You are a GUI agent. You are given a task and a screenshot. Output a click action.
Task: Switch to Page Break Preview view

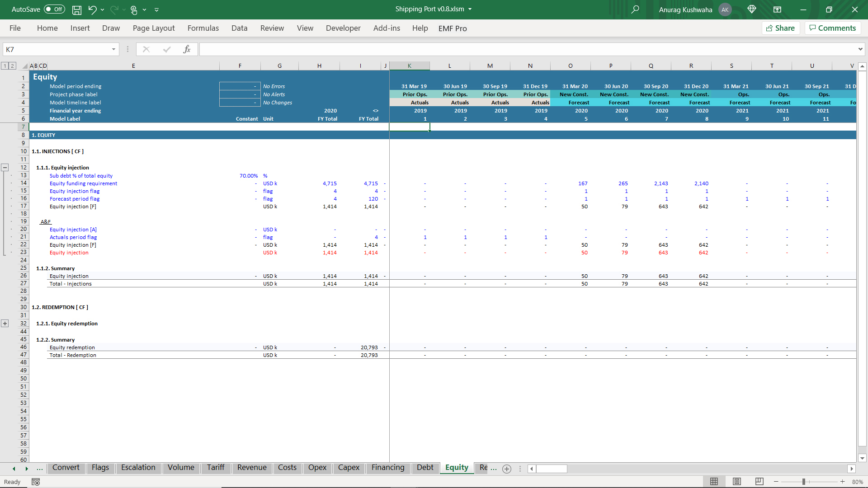tap(759, 482)
